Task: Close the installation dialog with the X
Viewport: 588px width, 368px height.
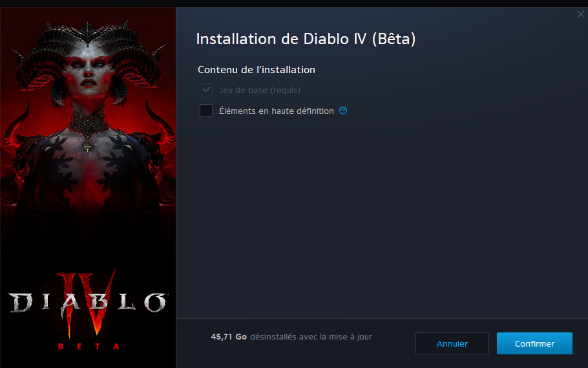Action: pos(580,14)
